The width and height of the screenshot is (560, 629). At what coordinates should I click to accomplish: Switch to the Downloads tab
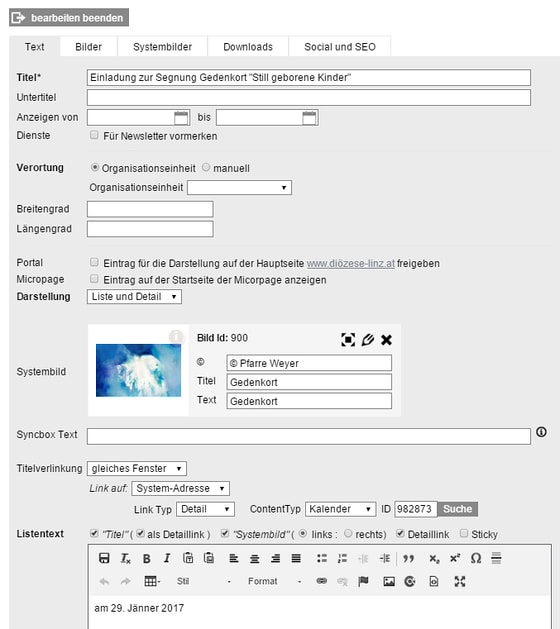point(248,47)
